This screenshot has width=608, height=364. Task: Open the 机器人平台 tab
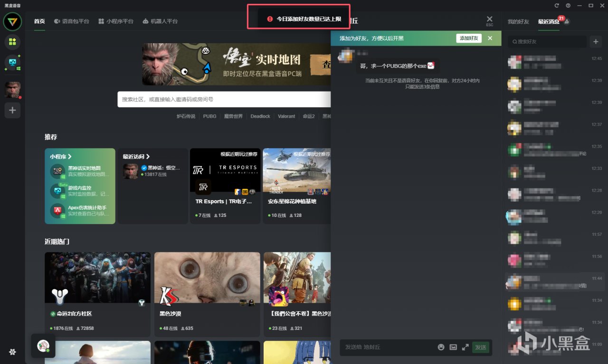click(x=160, y=21)
